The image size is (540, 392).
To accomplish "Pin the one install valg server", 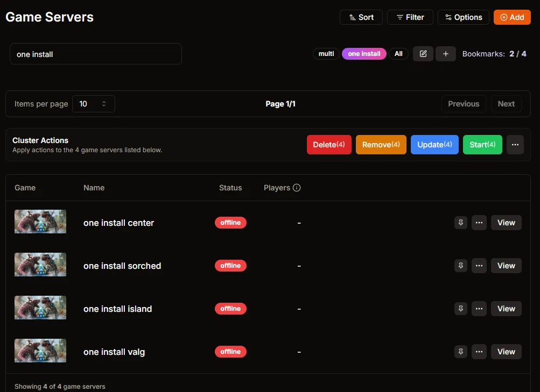I will [x=460, y=351].
